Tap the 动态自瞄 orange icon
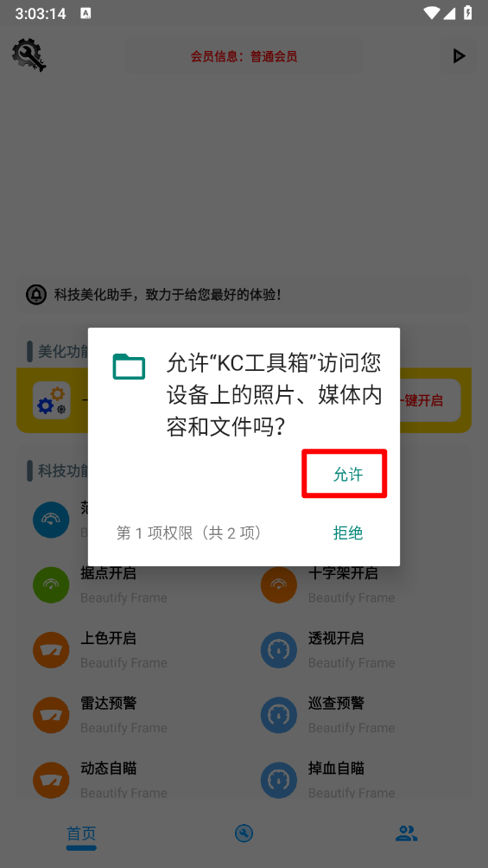The image size is (488, 868). 51,780
